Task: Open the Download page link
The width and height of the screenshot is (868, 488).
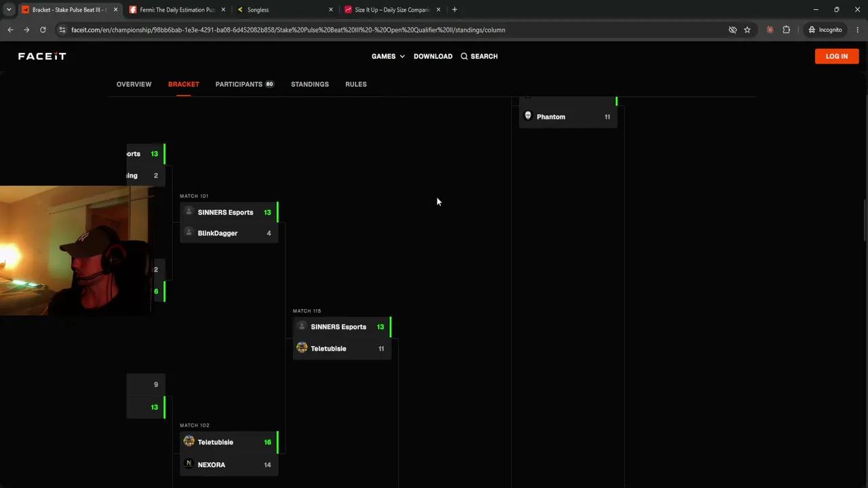Action: tap(433, 56)
